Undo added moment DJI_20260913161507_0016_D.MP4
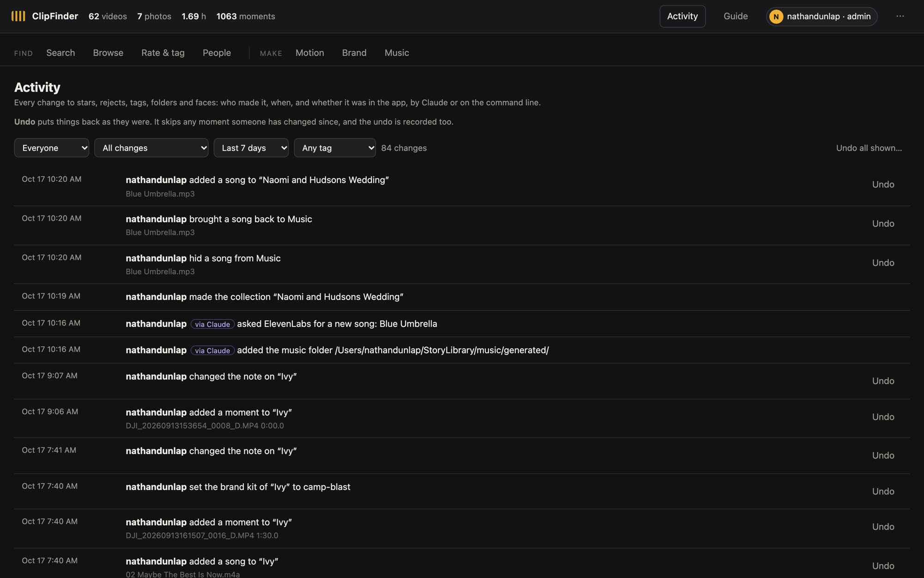Viewport: 924px width, 578px height. coord(883,527)
